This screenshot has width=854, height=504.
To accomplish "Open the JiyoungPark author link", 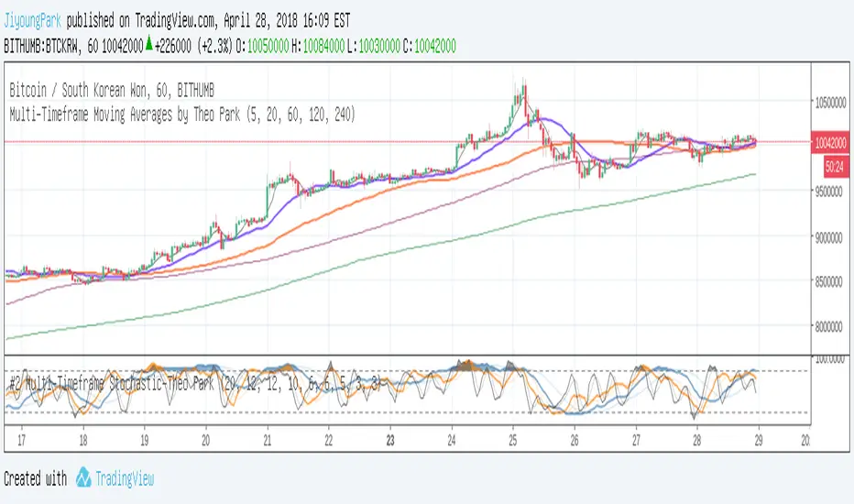I will tap(32, 21).
